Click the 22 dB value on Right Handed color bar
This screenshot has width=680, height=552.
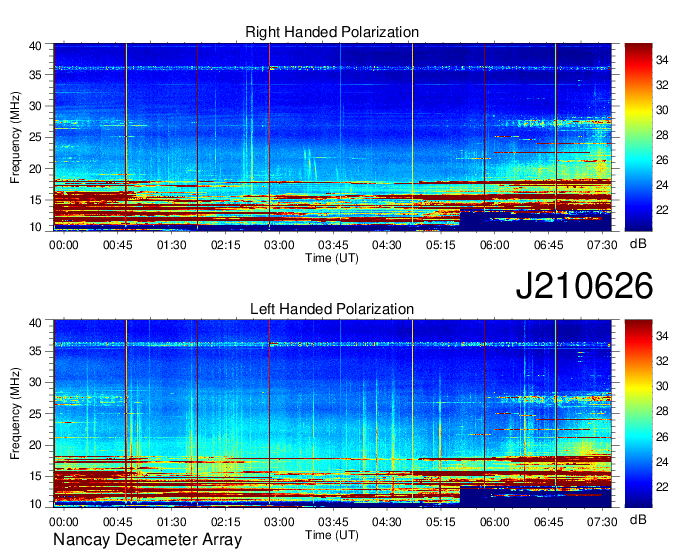tap(662, 210)
